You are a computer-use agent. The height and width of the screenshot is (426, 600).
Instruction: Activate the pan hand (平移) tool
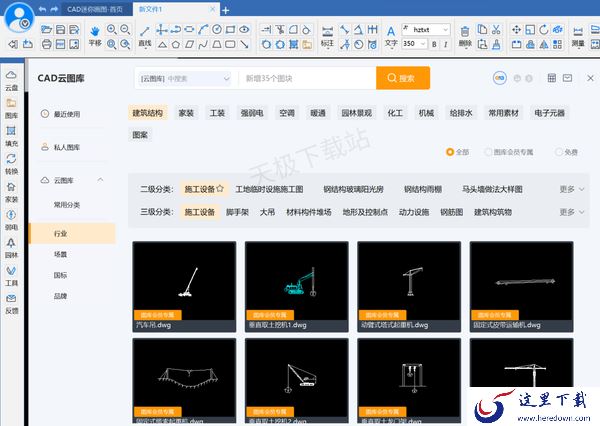pos(95,36)
